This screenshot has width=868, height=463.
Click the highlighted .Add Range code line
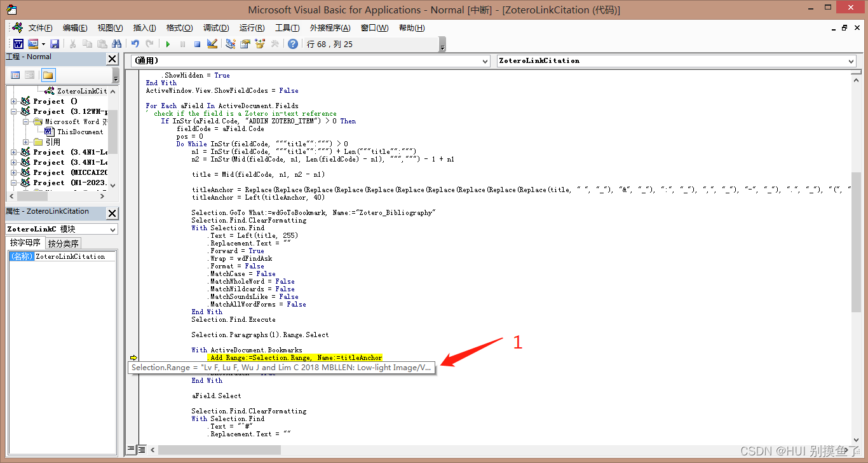296,357
